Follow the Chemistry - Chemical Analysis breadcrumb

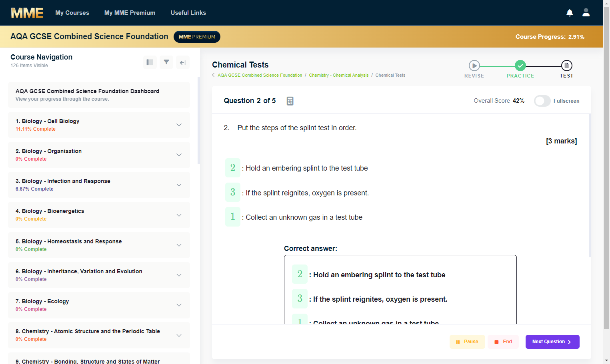pos(339,75)
